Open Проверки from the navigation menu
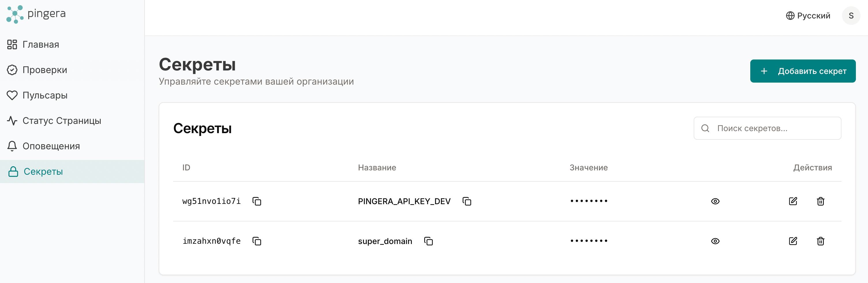The height and width of the screenshot is (283, 868). [44, 70]
